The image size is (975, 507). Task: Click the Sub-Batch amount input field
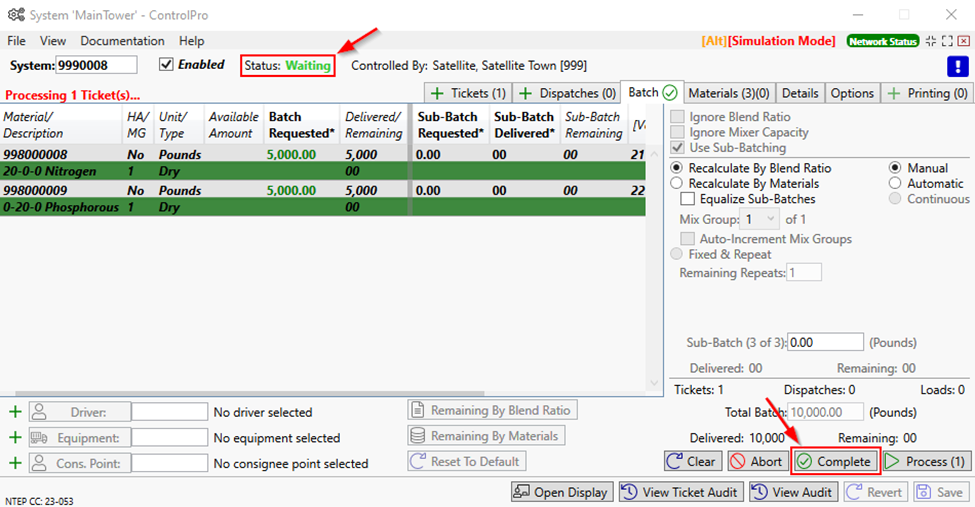(826, 342)
